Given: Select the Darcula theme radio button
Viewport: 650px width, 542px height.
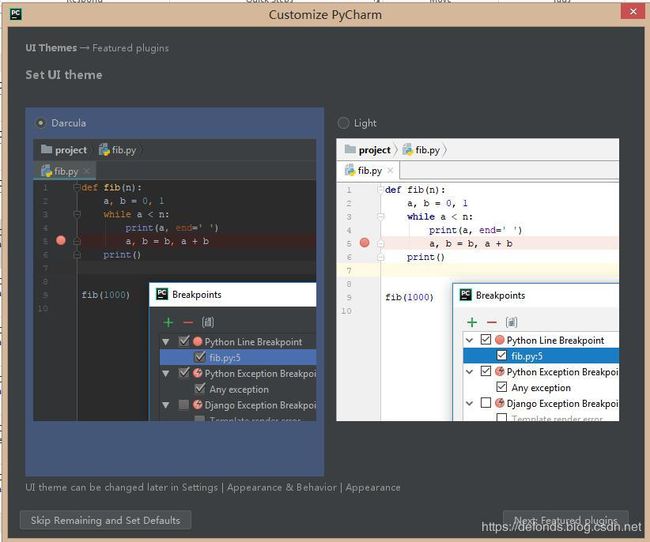Looking at the screenshot, I should (x=40, y=123).
